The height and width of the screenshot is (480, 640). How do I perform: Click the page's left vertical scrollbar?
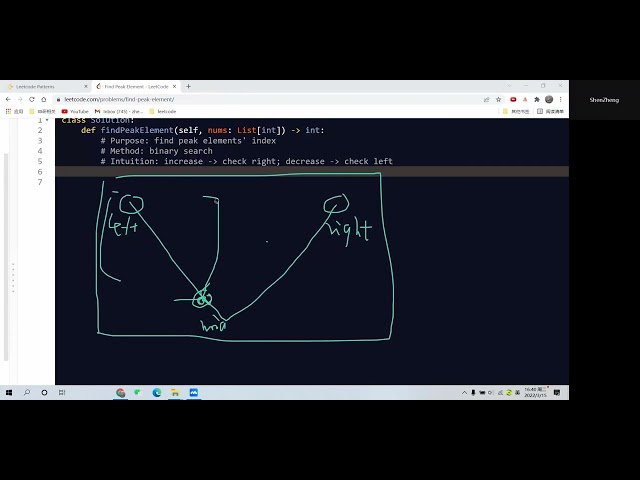[x=6, y=257]
